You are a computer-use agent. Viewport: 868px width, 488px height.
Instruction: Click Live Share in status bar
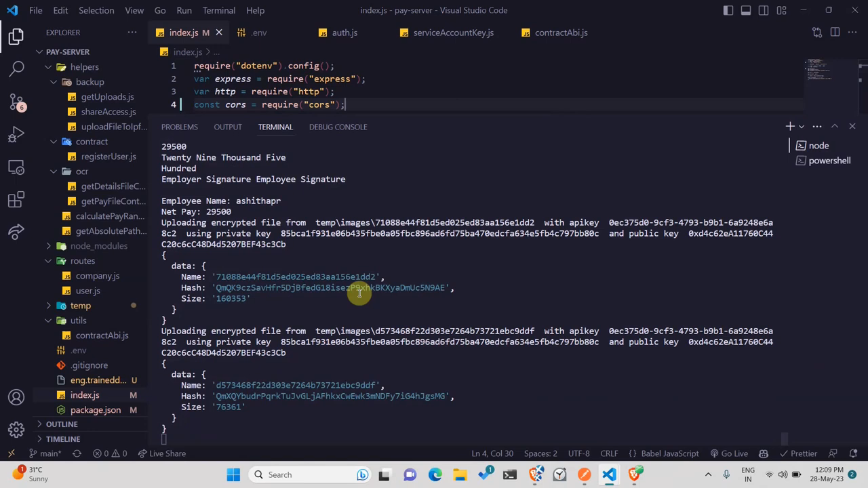tap(162, 453)
